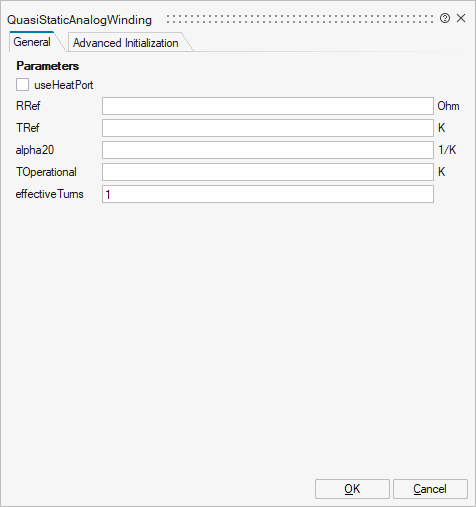The height and width of the screenshot is (507, 476).
Task: Click the effectiveTurns field containing 1
Action: (x=268, y=194)
